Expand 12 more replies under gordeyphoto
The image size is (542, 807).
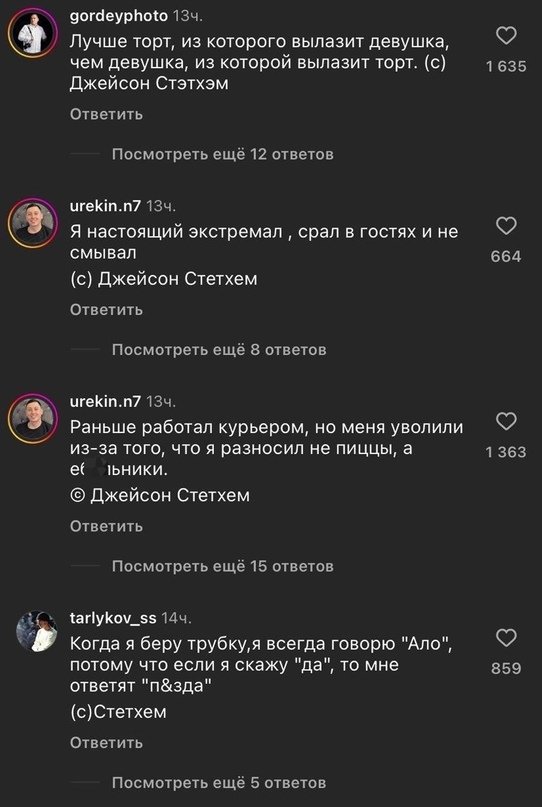tap(222, 154)
